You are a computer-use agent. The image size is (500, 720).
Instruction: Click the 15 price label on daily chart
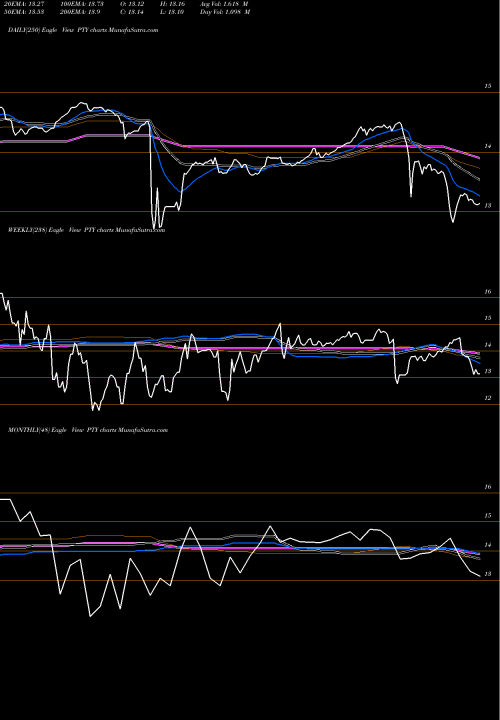pos(488,86)
